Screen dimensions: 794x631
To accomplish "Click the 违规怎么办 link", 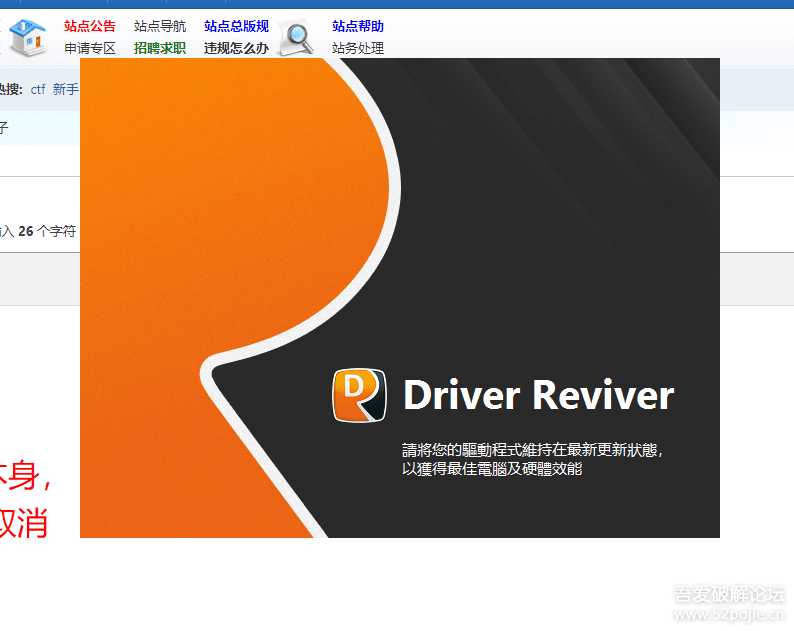I will tap(236, 48).
